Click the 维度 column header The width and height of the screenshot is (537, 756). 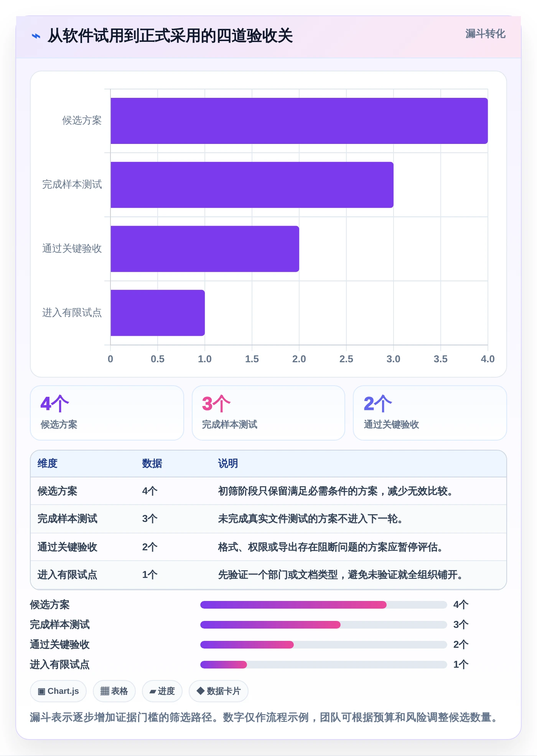coord(48,464)
